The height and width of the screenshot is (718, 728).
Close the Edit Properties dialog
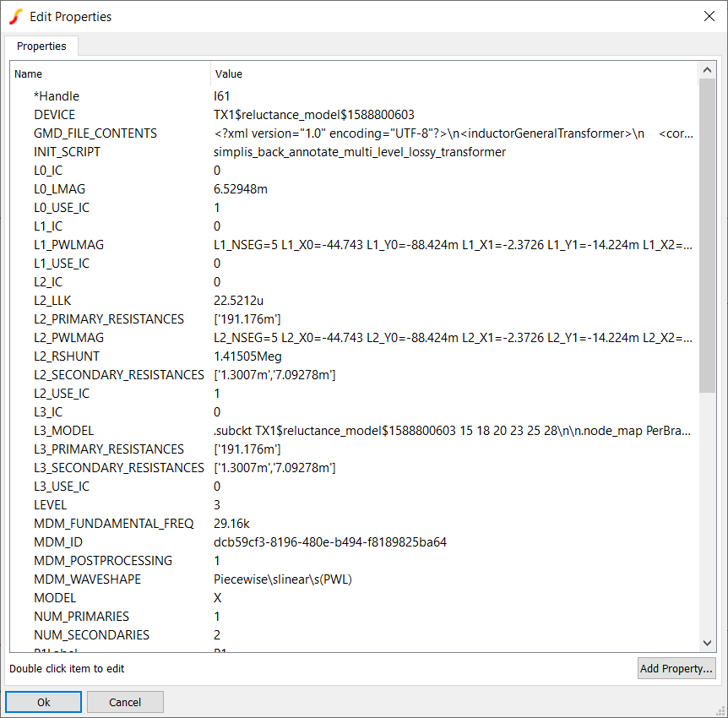coord(709,17)
